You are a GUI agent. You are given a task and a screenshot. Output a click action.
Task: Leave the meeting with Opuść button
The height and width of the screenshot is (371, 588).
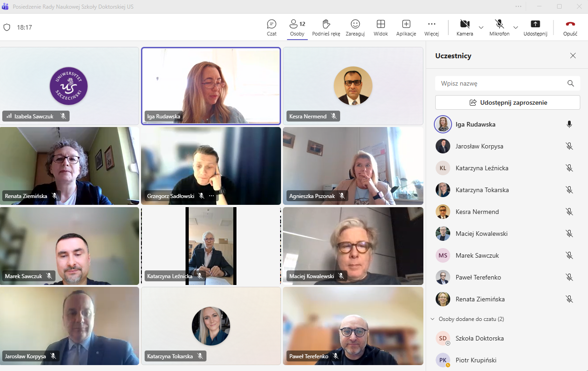tap(570, 27)
